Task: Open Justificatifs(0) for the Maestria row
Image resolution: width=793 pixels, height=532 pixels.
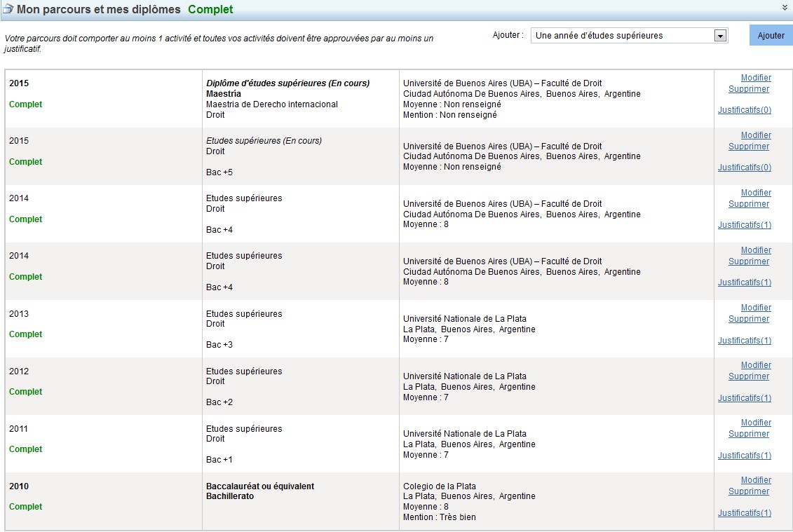Action: (745, 110)
